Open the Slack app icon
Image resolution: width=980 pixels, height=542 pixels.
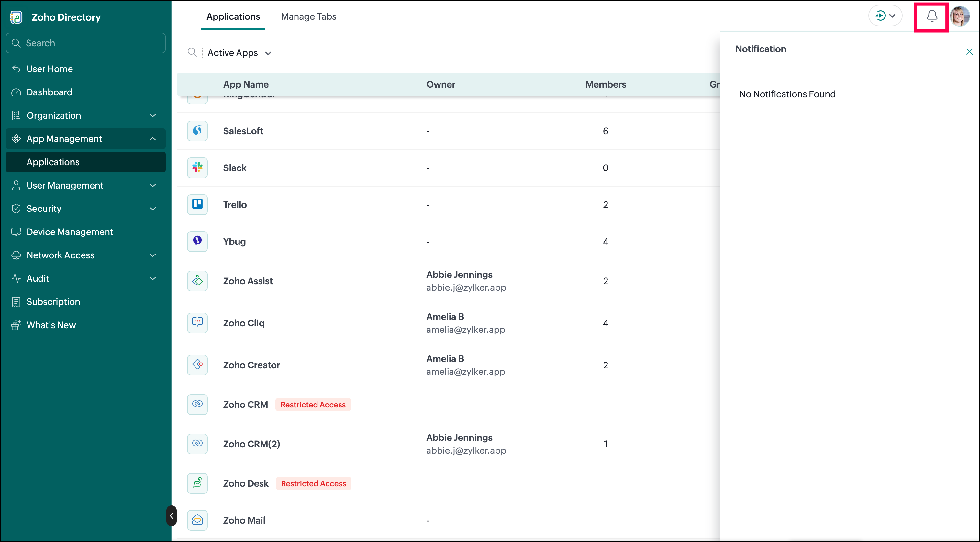[x=197, y=168]
